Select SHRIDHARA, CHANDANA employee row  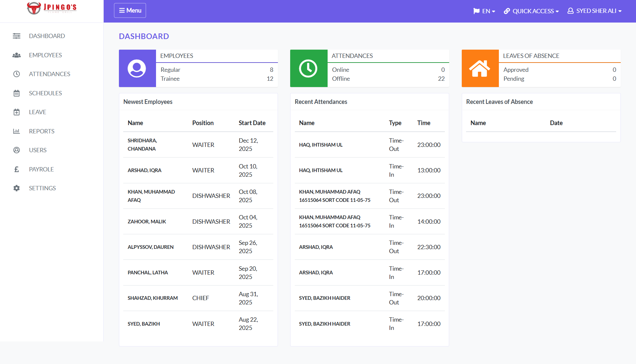142,145
